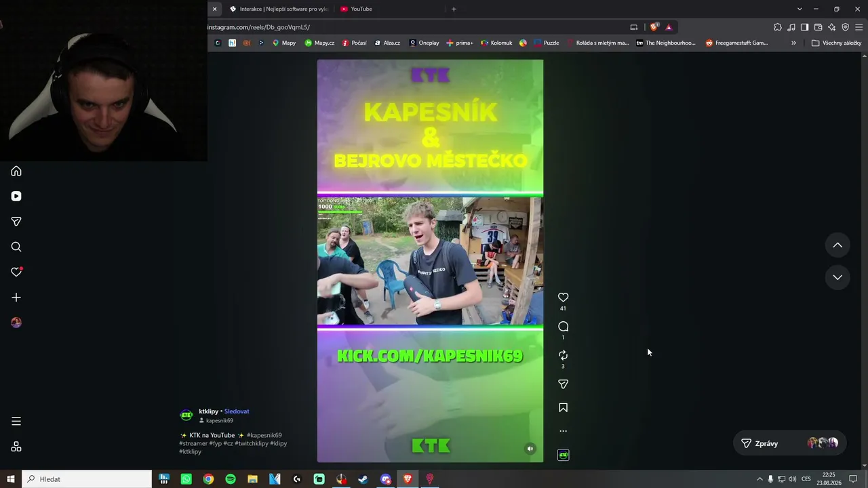
Task: Show hidden system tray icons
Action: [x=759, y=479]
